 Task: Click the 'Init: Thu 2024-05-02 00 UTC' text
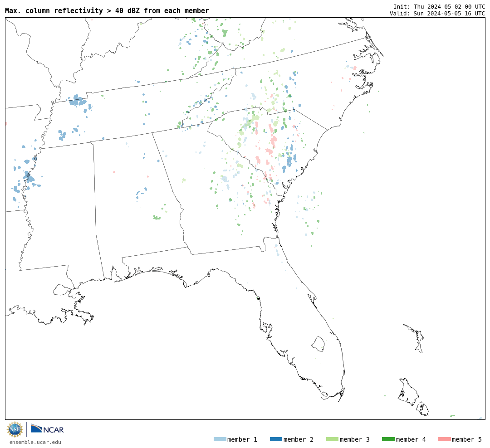439,6
